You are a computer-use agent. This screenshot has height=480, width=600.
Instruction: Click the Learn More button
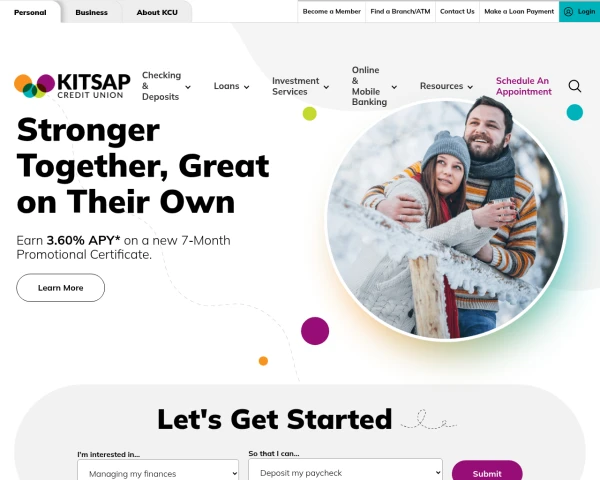(60, 287)
